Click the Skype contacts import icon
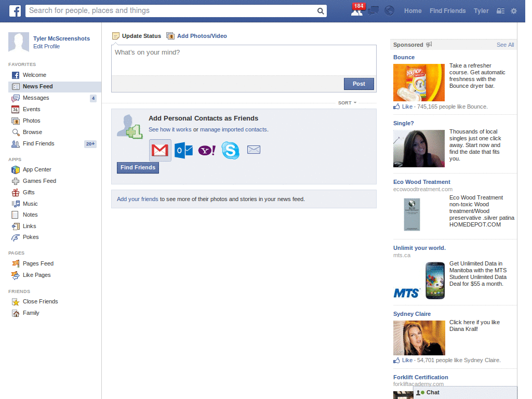The image size is (532, 399). [230, 150]
